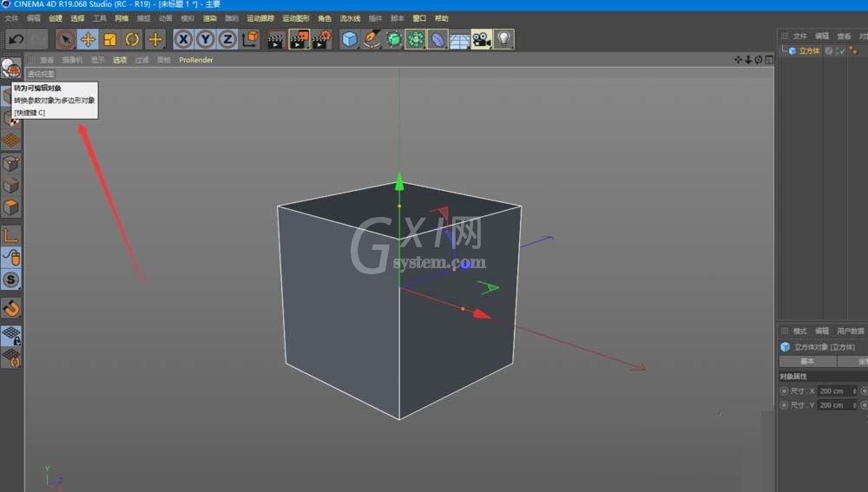Screen dimensions: 868x492
Task: Click Planar Workplane grid icon
Action: tap(11, 358)
